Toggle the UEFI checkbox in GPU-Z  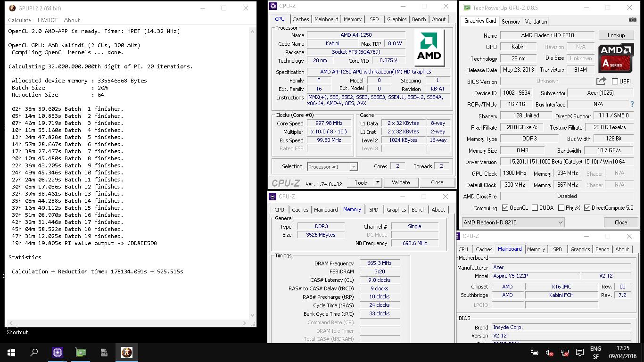615,82
